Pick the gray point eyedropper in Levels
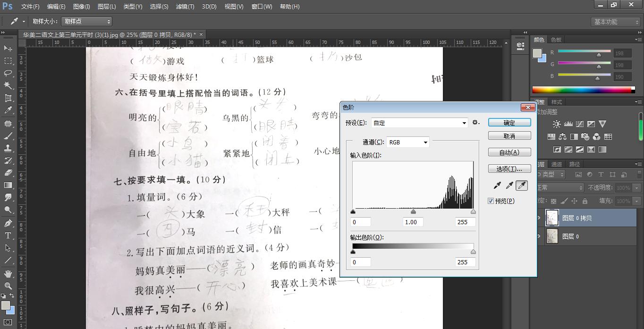The image size is (644, 329). (x=509, y=186)
